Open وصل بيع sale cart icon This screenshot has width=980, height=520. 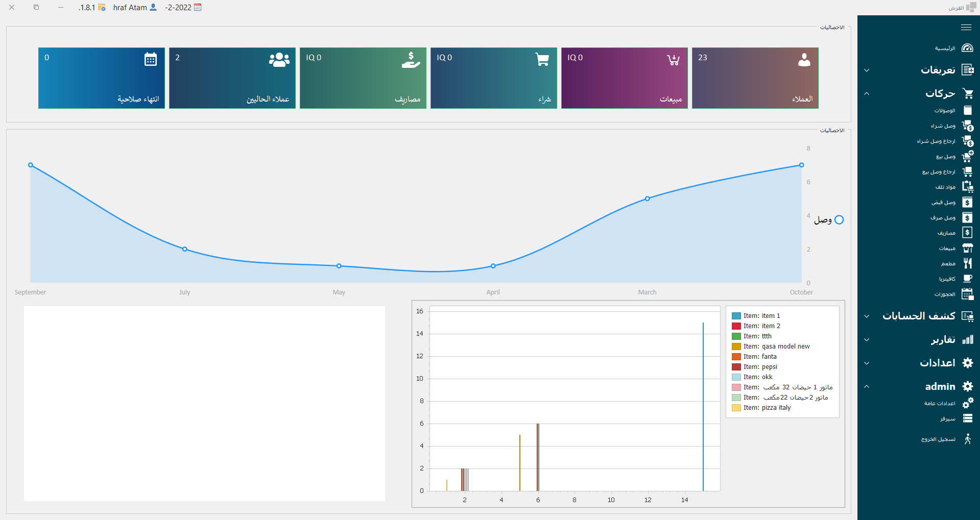[967, 157]
